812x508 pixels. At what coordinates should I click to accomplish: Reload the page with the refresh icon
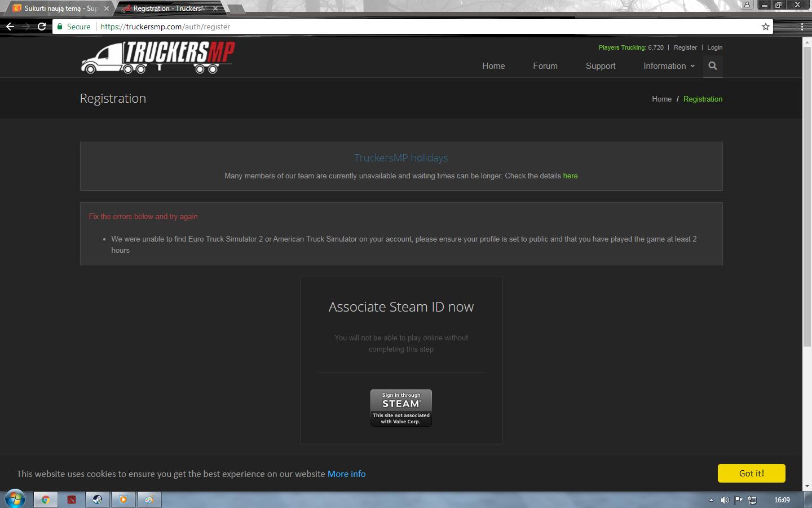click(42, 27)
